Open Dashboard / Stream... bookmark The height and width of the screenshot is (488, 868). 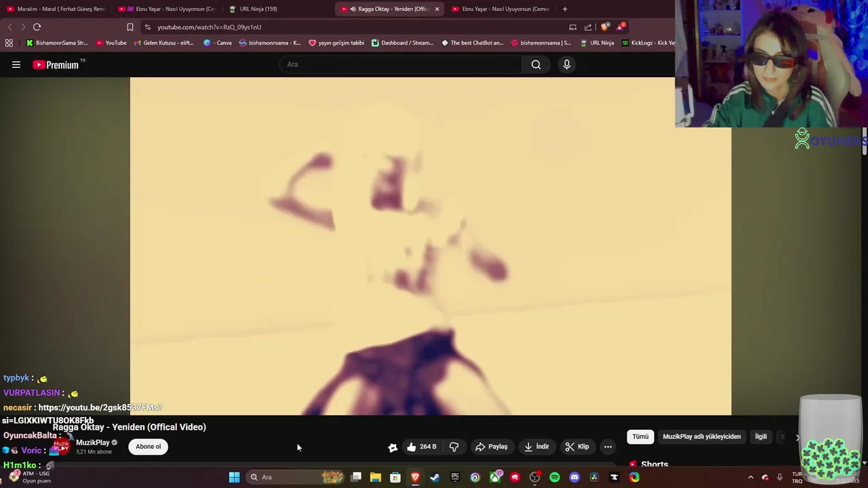[402, 43]
